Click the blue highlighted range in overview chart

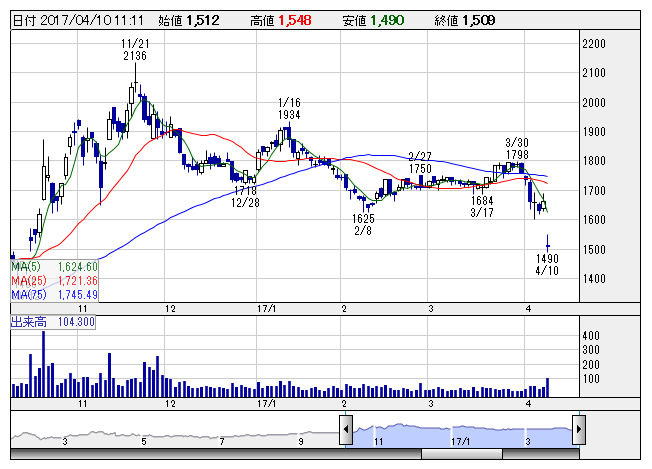tap(460, 432)
